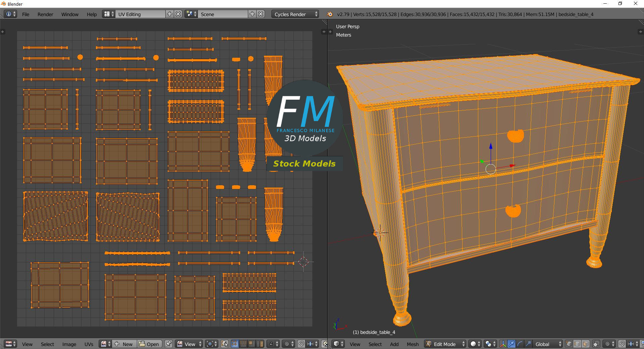The height and width of the screenshot is (349, 644).
Task: Open the UV editor View menu
Action: [x=27, y=344]
